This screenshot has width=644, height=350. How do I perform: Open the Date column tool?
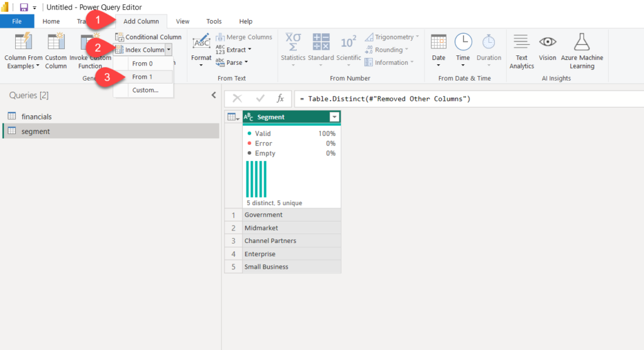coord(438,50)
